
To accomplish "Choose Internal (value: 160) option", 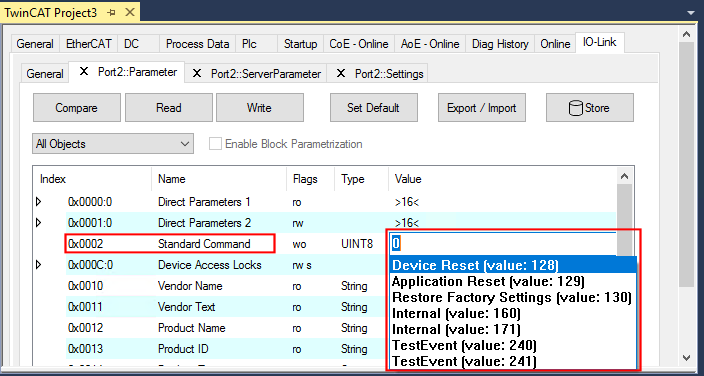I will [x=513, y=314].
